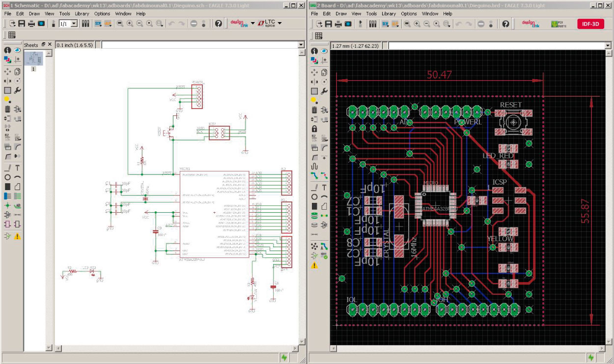Image resolution: width=614 pixels, height=364 pixels.
Task: Open Draw menu in Schematic window
Action: coord(34,14)
